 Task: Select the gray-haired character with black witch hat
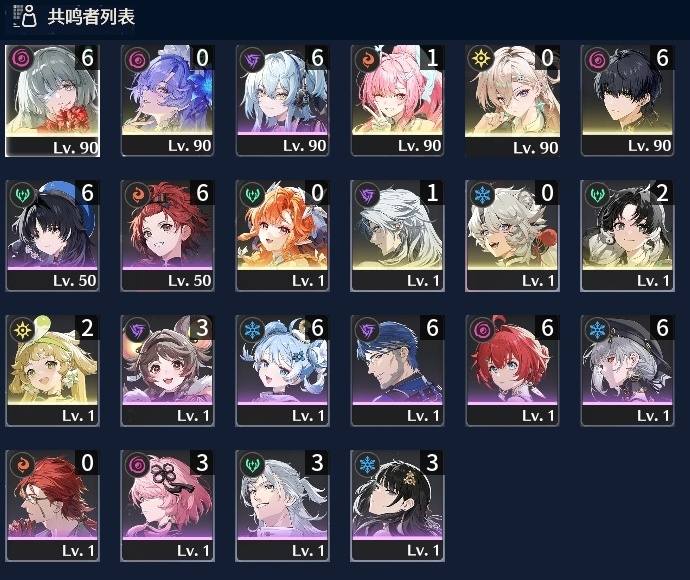627,371
